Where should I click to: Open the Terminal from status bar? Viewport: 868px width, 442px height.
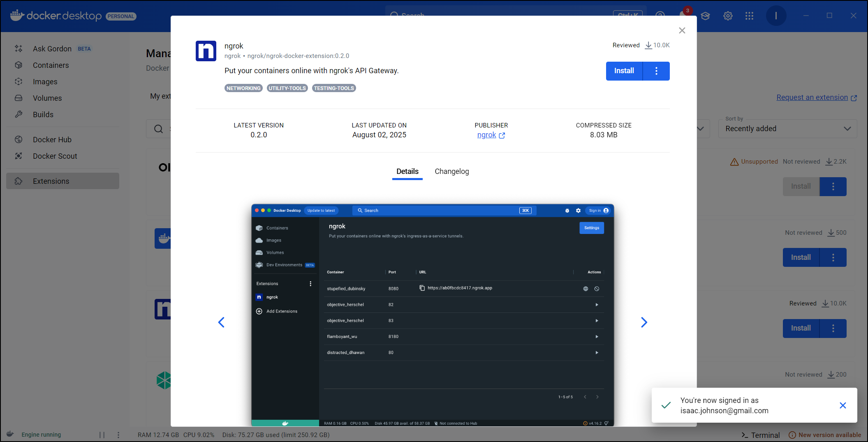[760, 435]
